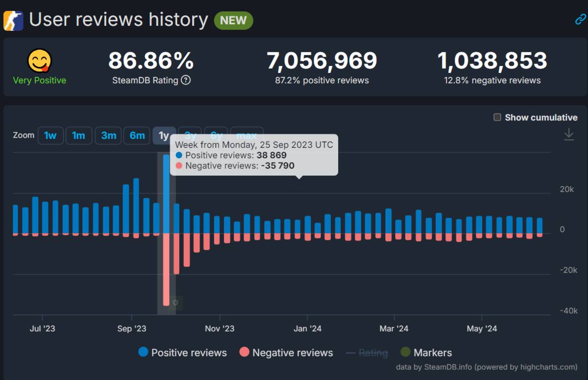This screenshot has height=380, width=588.
Task: Click the marker icon under the highlighted bar
Action: point(175,303)
